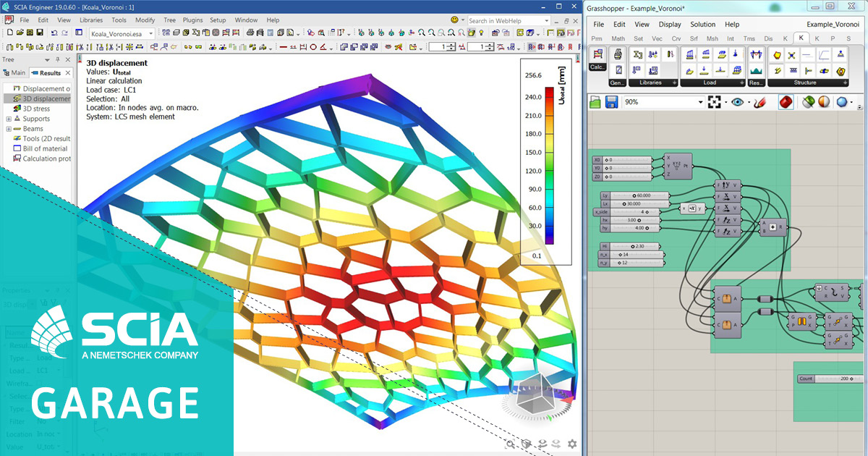Expand Grasshopper Load panel plus arrow

tap(741, 83)
